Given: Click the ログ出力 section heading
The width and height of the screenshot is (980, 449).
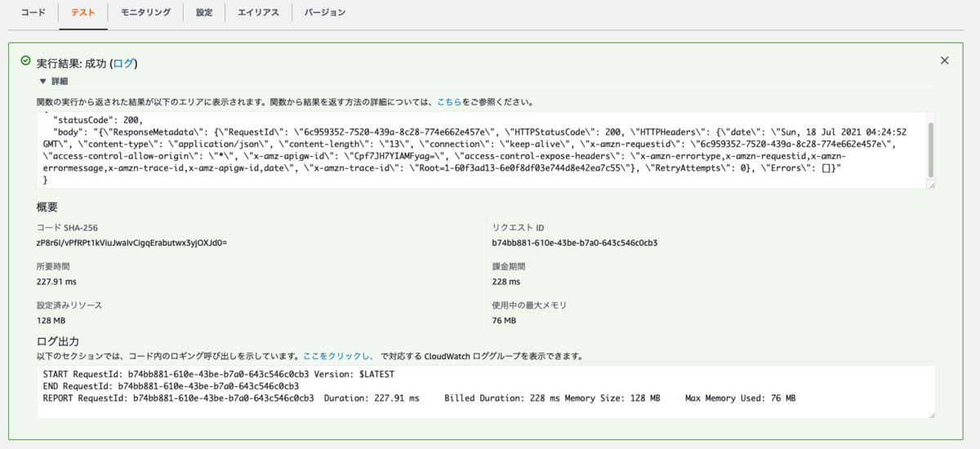Looking at the screenshot, I should click(58, 341).
